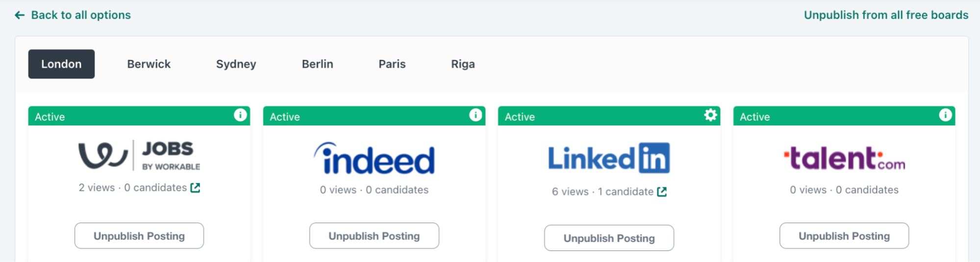
Task: Switch to the Berwick tab
Action: 149,64
